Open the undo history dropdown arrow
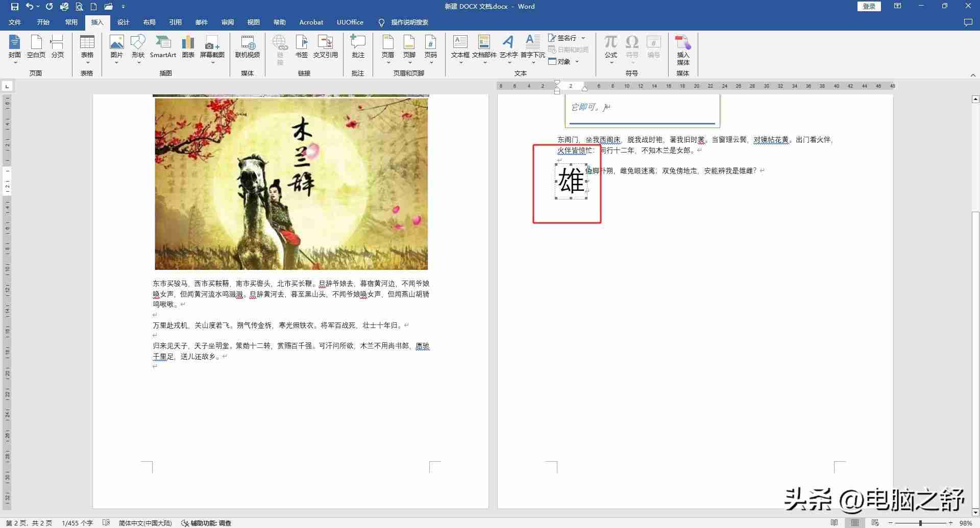 click(38, 7)
